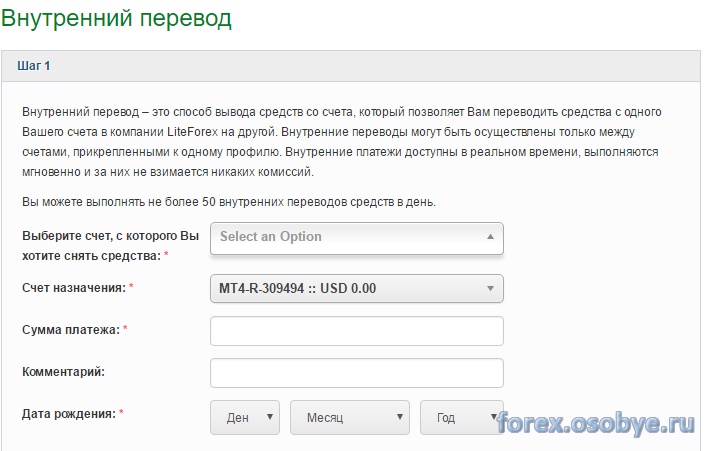Image resolution: width=710 pixels, height=451 pixels.
Task: Click the Дата рождения field label
Action: (x=68, y=413)
